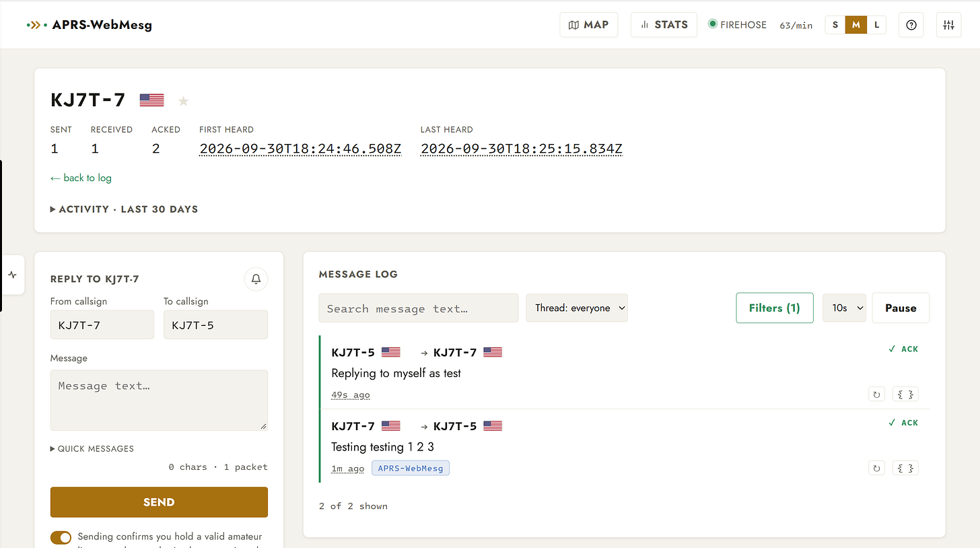Expand the Quick Messages section

pyautogui.click(x=92, y=448)
